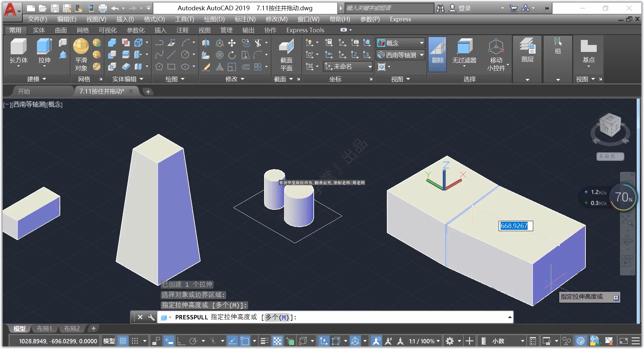The width and height of the screenshot is (644, 349).
Task: Click the ViewCube in the viewport
Action: [610, 125]
